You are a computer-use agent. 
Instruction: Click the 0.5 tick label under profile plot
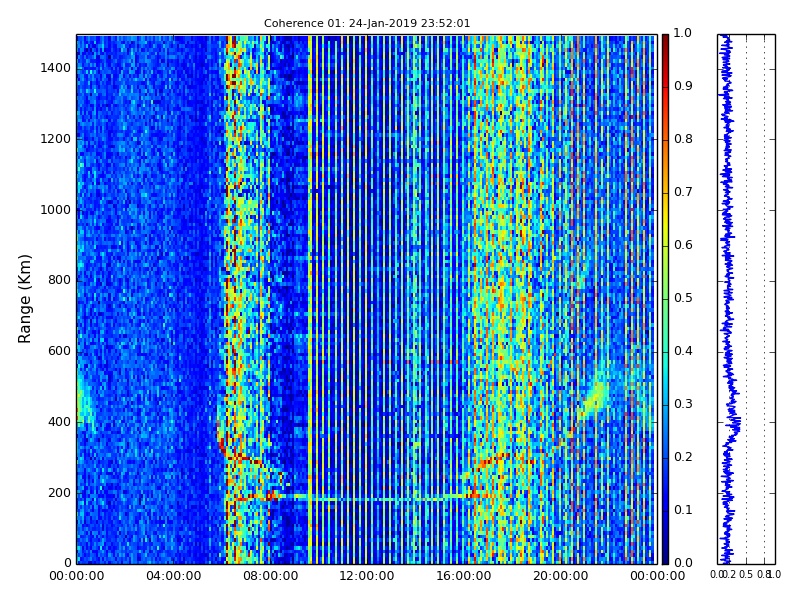click(x=746, y=575)
